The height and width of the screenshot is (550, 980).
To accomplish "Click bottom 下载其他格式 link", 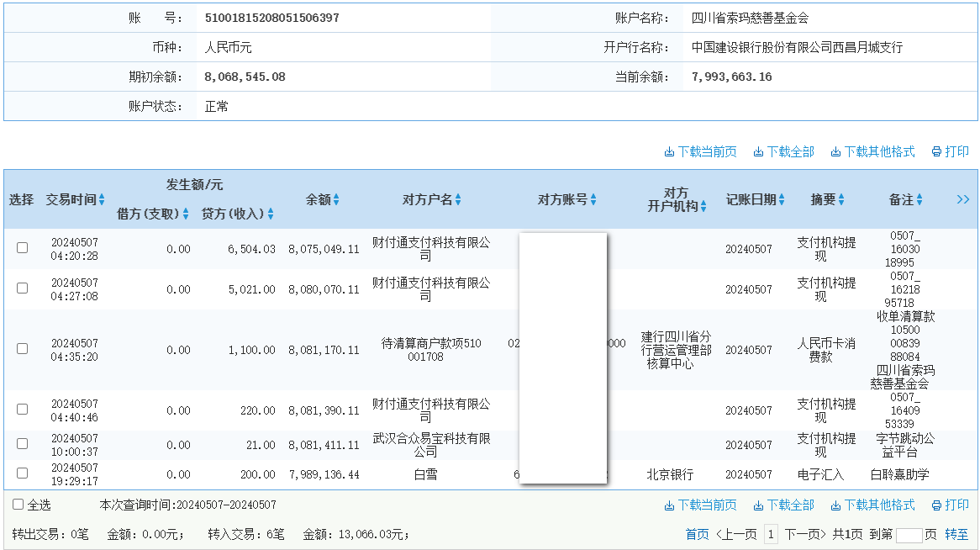I will 872,505.
